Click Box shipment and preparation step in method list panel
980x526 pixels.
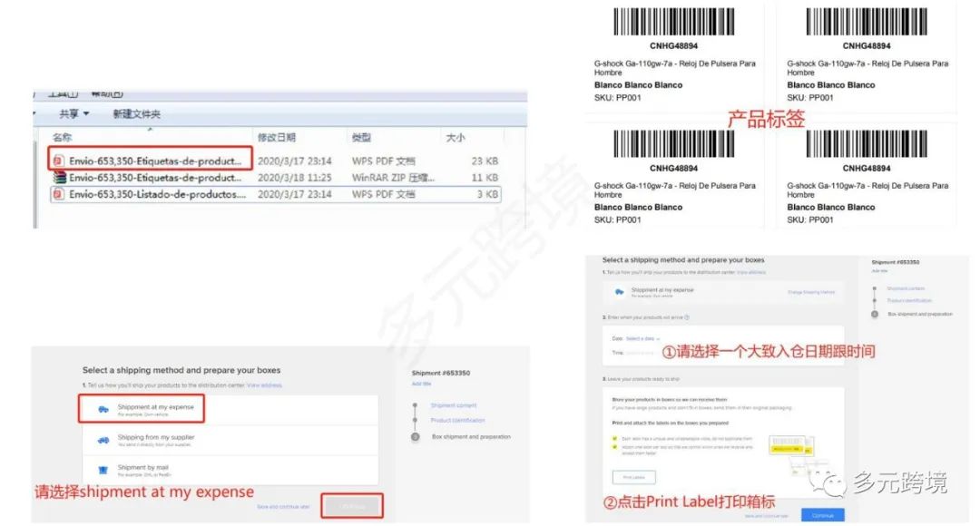click(x=471, y=436)
